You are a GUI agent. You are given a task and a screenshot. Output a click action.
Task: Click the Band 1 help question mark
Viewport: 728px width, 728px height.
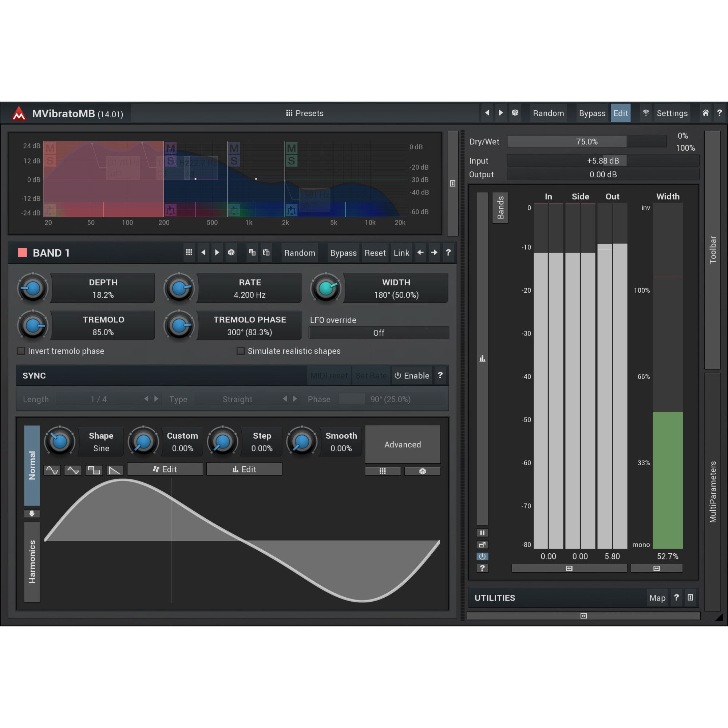pos(448,253)
